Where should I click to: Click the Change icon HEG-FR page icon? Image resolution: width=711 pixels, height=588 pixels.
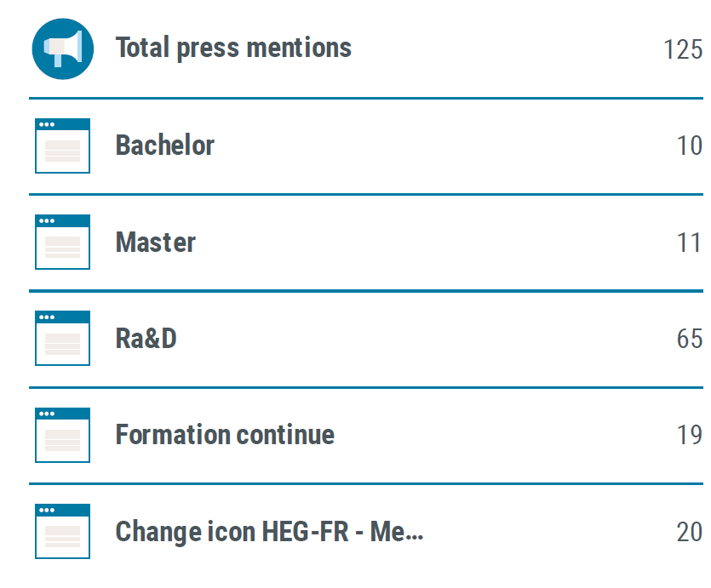pos(62,531)
